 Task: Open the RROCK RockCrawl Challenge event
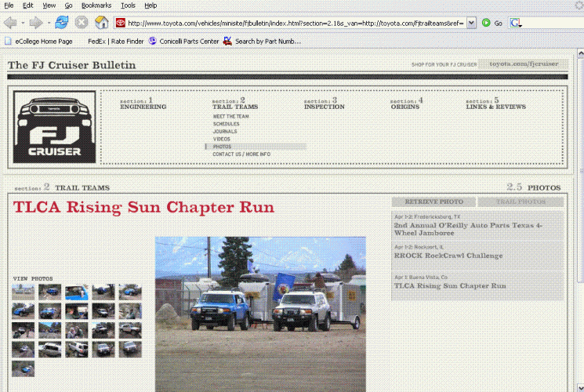[477, 256]
